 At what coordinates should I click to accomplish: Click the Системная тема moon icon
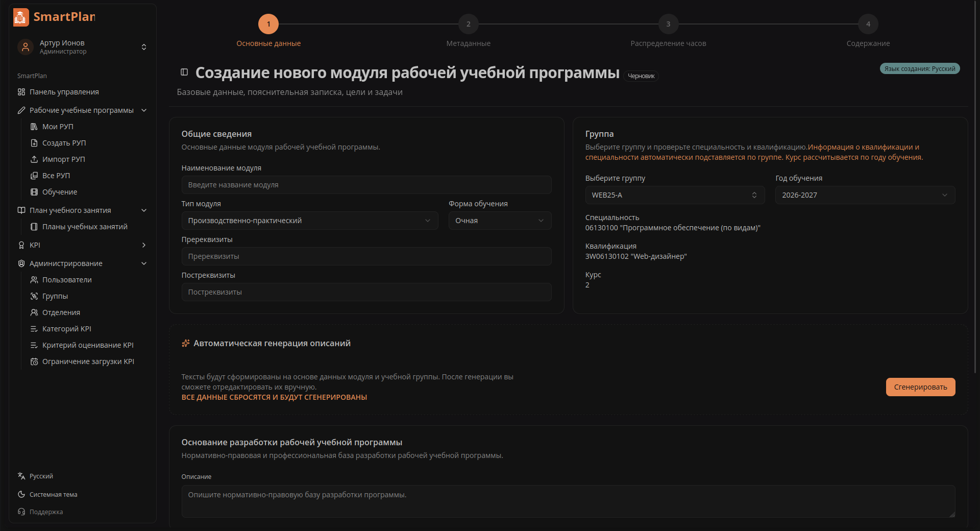21,494
